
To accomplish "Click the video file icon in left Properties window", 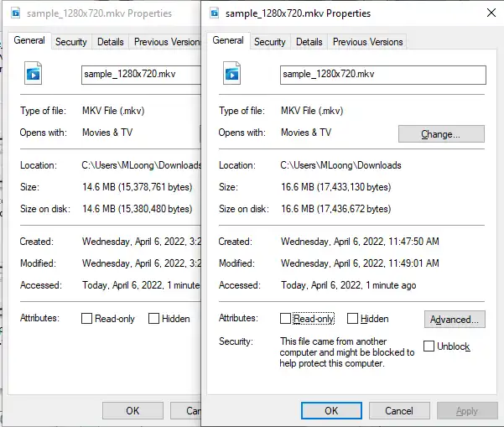I will [x=33, y=73].
